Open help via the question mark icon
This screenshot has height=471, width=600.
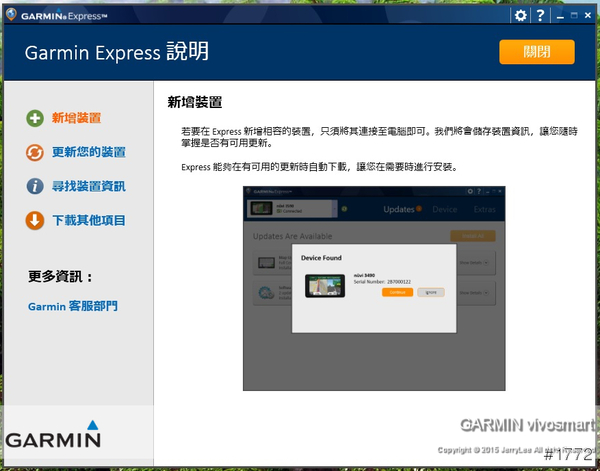point(540,16)
